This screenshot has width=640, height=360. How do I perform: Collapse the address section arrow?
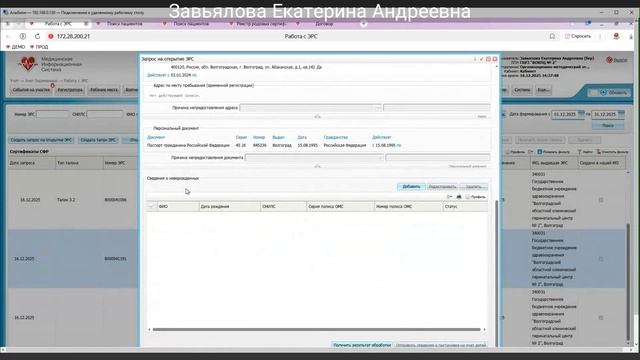317,117
